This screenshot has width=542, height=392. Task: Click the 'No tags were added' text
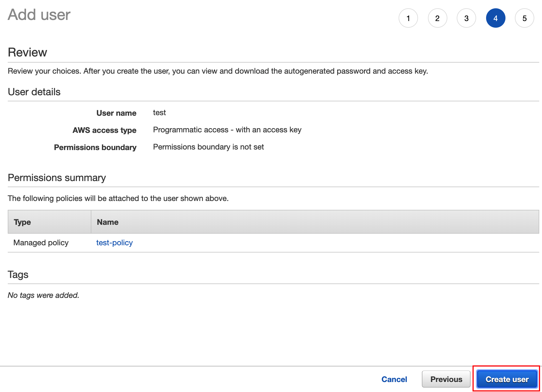[43, 295]
